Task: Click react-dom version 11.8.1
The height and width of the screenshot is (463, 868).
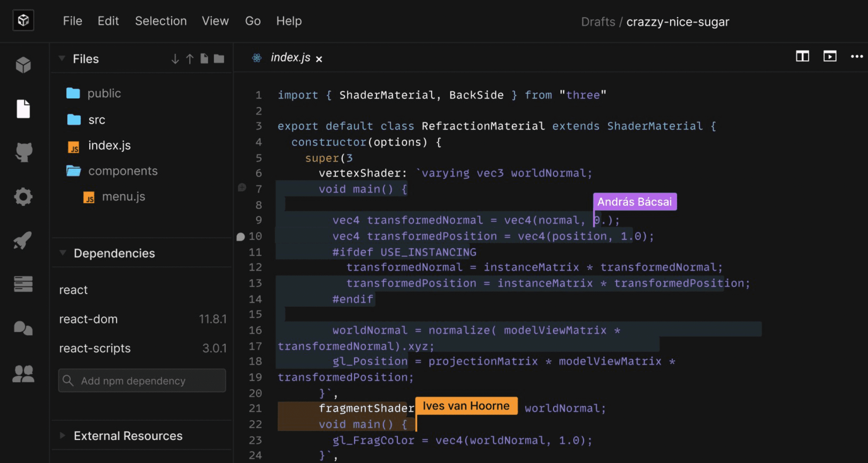Action: click(213, 319)
